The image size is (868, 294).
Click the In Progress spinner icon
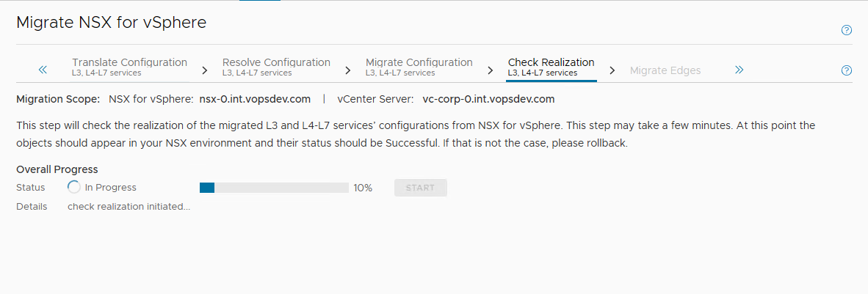[73, 188]
